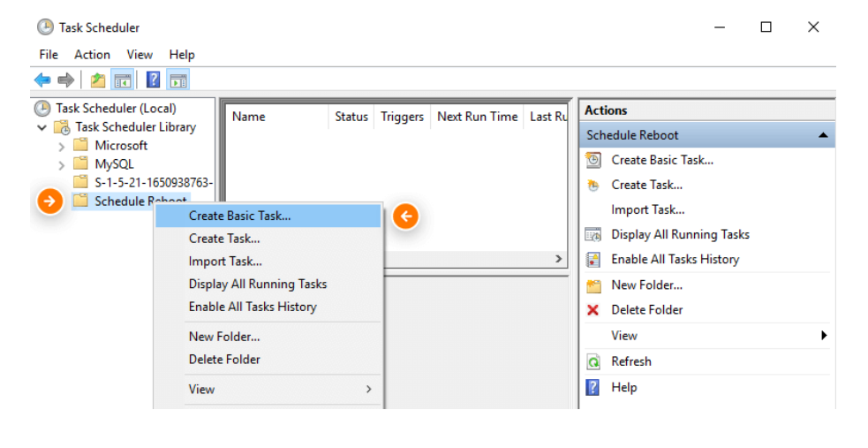Click Enable All Tasks History in Actions

tap(675, 259)
